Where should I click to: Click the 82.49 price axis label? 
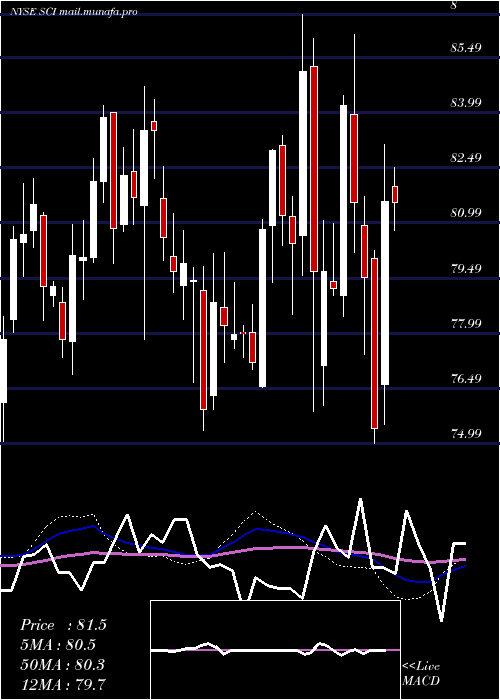[466, 158]
